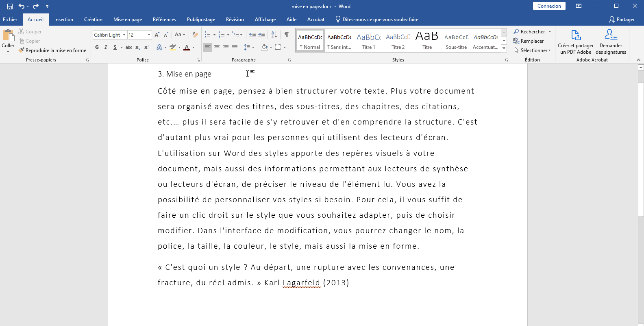This screenshot has width=644, height=326.
Task: Increase paragraph indent
Action: [x=261, y=35]
